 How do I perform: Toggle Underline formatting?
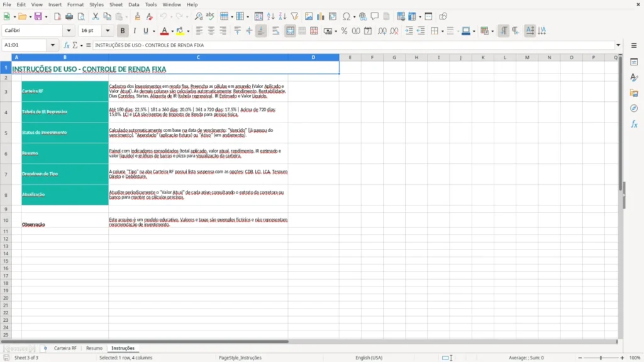point(146,31)
